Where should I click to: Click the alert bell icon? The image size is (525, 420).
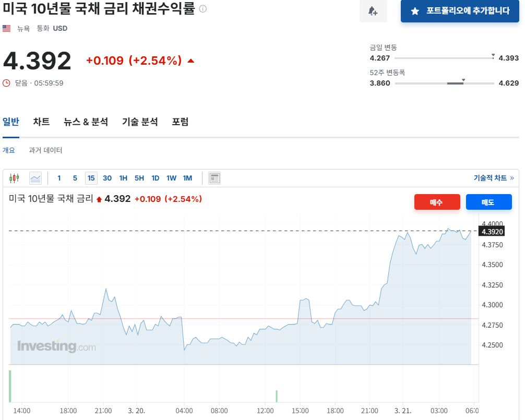(373, 11)
